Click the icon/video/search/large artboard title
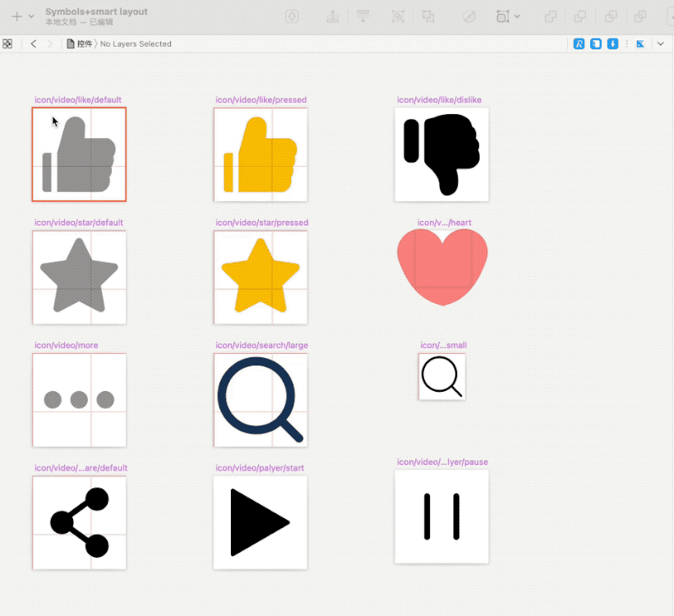674x616 pixels. 261,345
